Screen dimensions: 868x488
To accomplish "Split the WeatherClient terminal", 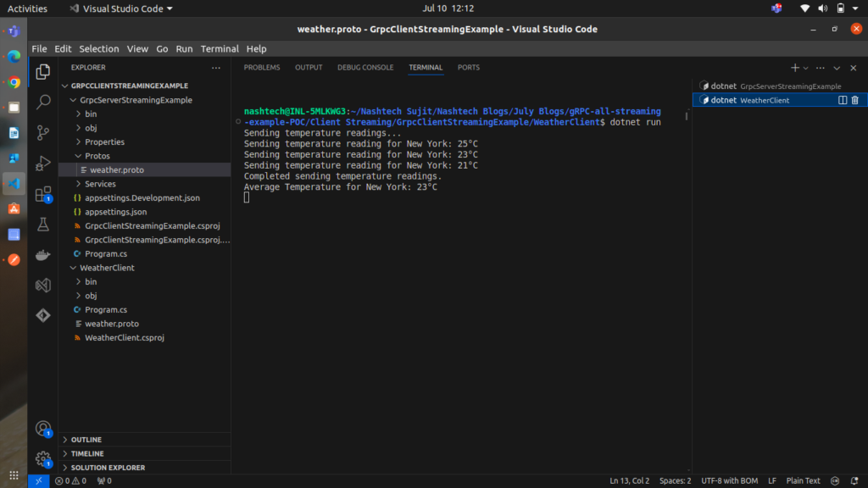I will 843,100.
